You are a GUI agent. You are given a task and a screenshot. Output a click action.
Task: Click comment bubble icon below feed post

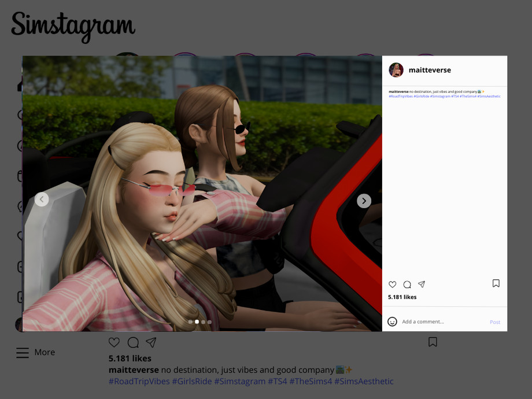tap(133, 342)
